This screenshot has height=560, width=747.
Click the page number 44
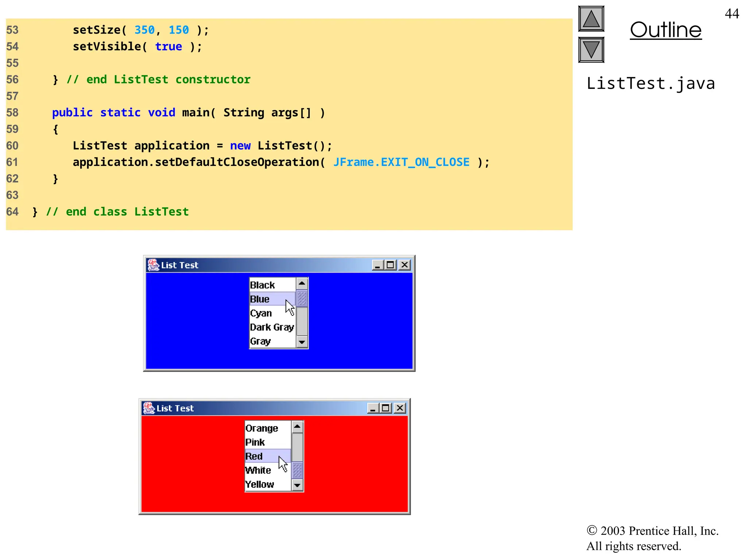click(x=732, y=14)
